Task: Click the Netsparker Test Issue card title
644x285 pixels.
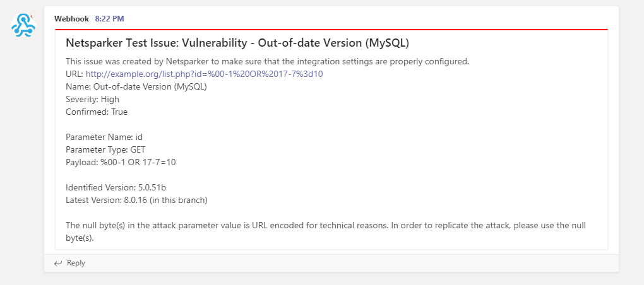Action: pos(237,43)
